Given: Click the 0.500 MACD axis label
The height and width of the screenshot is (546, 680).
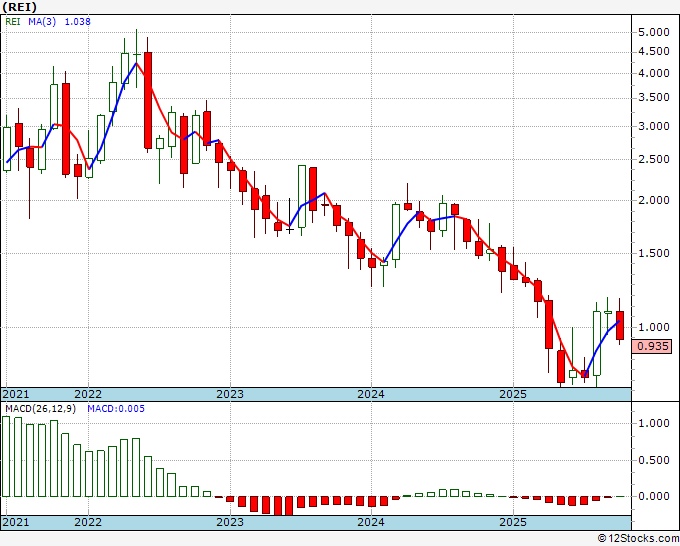Looking at the screenshot, I should (x=654, y=460).
